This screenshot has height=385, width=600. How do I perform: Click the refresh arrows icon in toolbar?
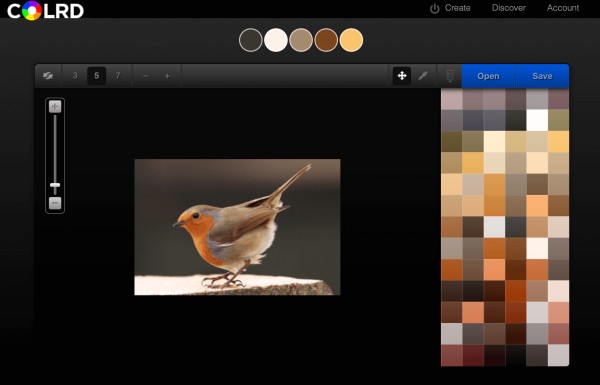[48, 76]
